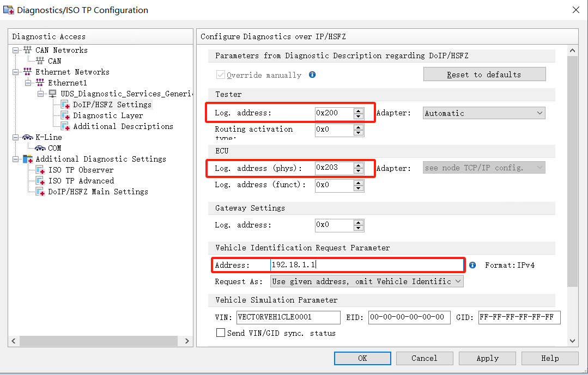Click the ISO TP Observer icon

[x=40, y=170]
